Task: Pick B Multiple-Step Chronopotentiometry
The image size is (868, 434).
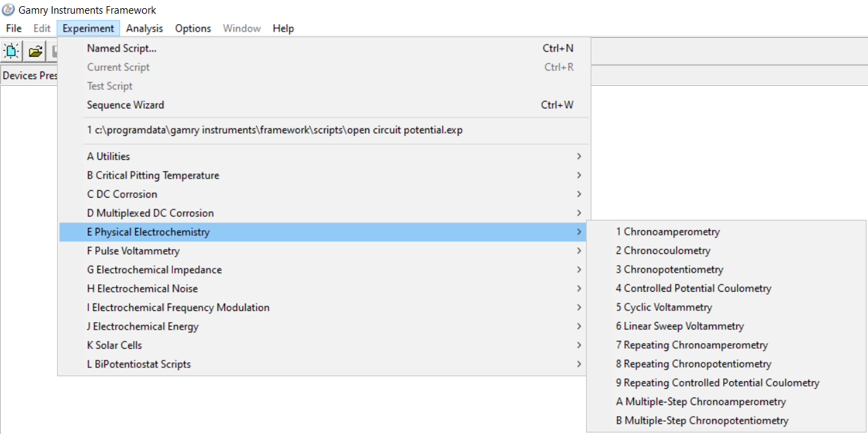Action: coord(727,421)
